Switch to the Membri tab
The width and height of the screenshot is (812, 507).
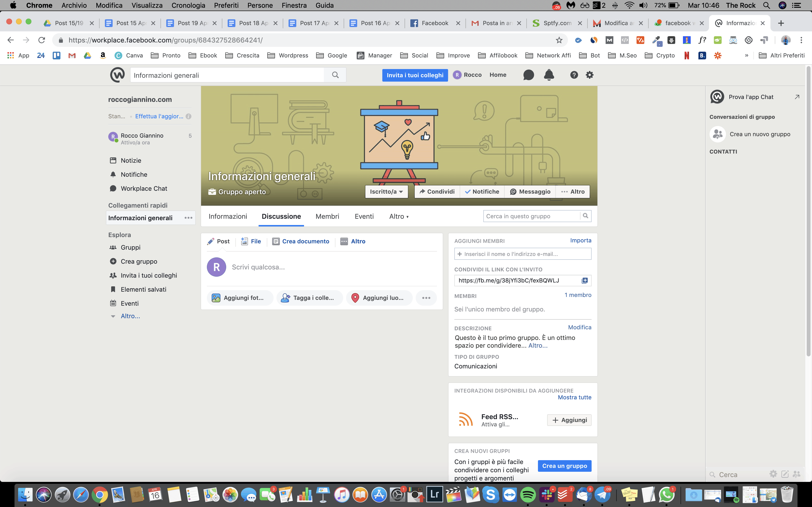click(327, 216)
